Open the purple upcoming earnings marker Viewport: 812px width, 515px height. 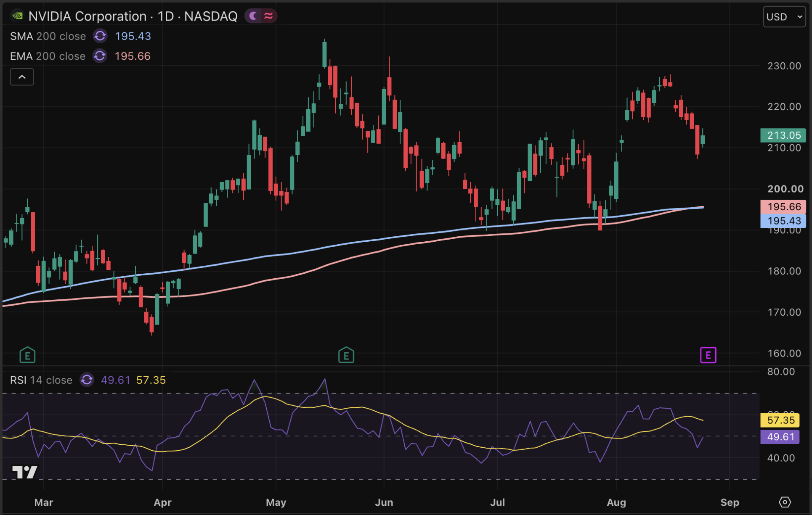point(708,355)
